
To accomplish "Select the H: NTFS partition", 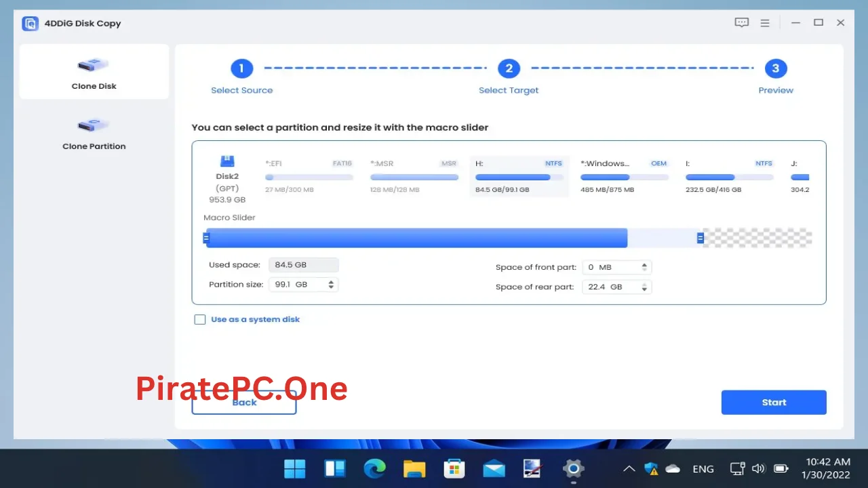I will pyautogui.click(x=519, y=176).
